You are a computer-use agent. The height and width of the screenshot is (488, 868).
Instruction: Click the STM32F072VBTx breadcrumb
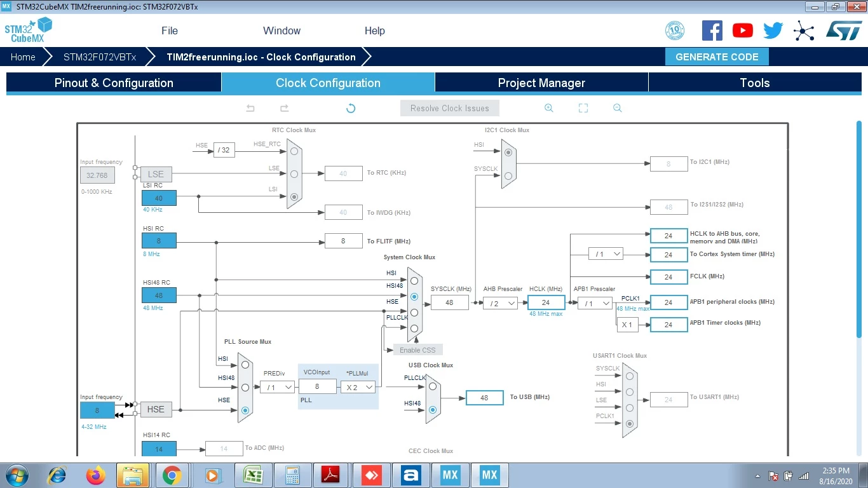tap(100, 57)
